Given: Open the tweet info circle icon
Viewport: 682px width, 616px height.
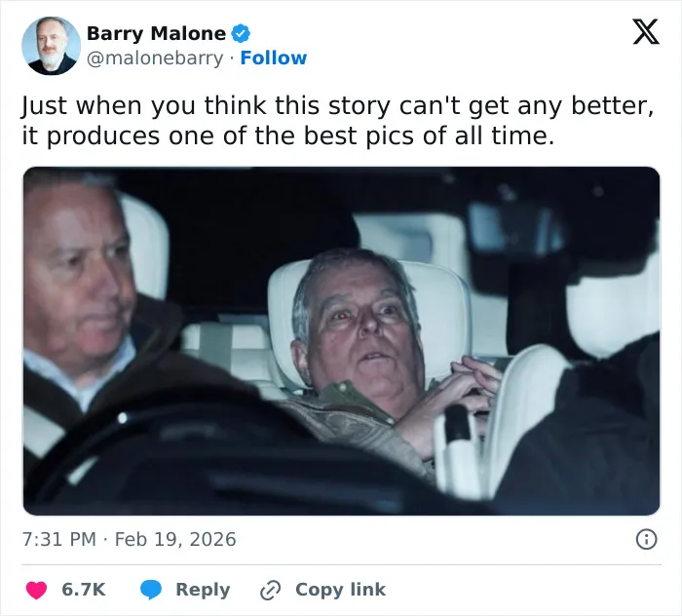Looking at the screenshot, I should click(647, 539).
